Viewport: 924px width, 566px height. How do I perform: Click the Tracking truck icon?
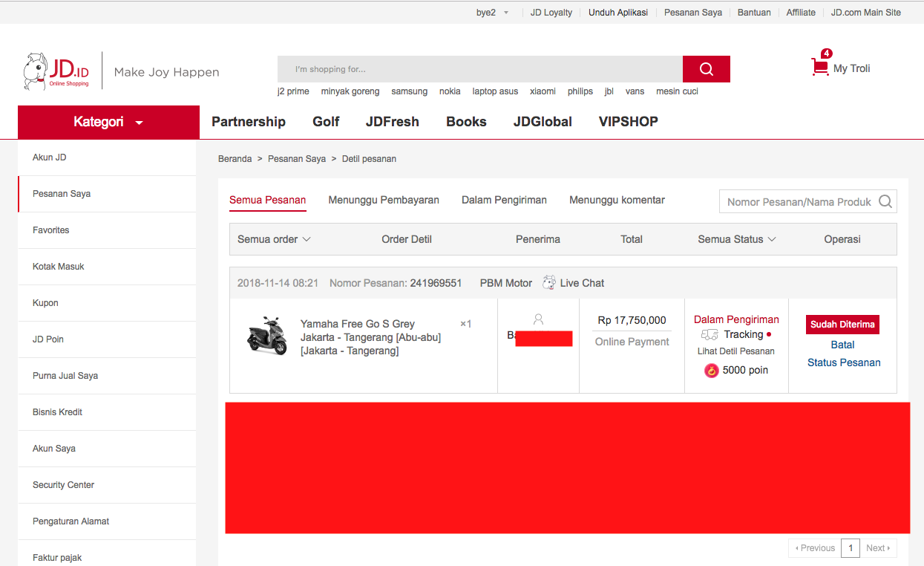coord(710,335)
